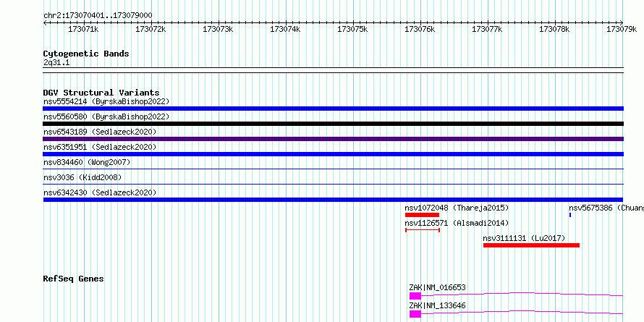This screenshot has width=644, height=322.
Task: Click the blue bar beneath nsv6351951
Action: point(333,154)
